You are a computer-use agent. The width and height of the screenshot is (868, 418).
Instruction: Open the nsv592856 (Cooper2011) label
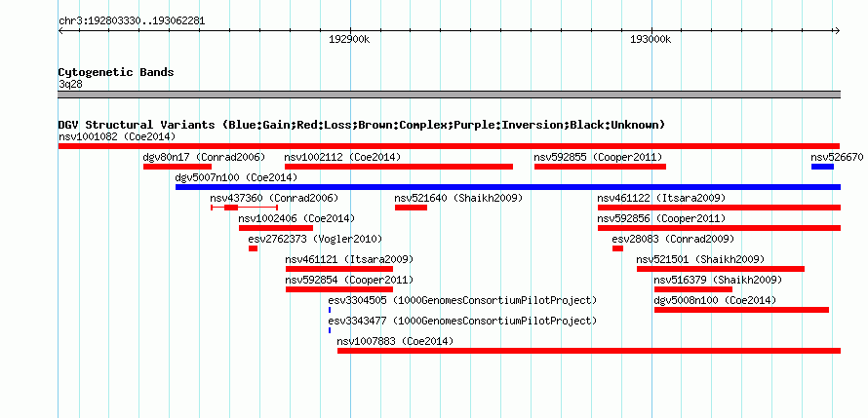661,218
